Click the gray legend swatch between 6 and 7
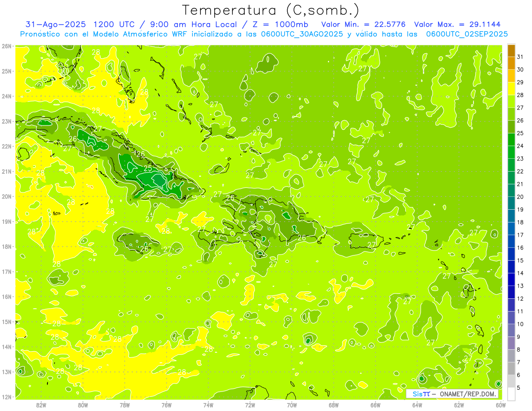 [511, 368]
